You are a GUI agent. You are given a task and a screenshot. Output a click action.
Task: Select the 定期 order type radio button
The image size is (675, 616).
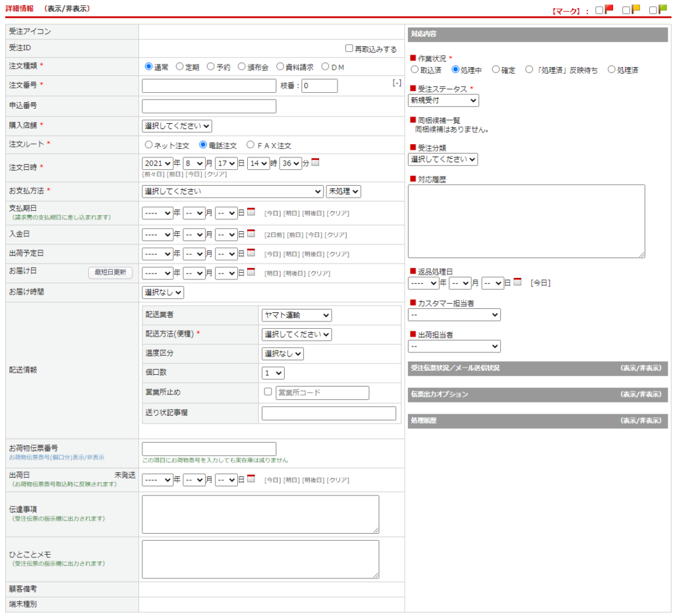(x=180, y=67)
